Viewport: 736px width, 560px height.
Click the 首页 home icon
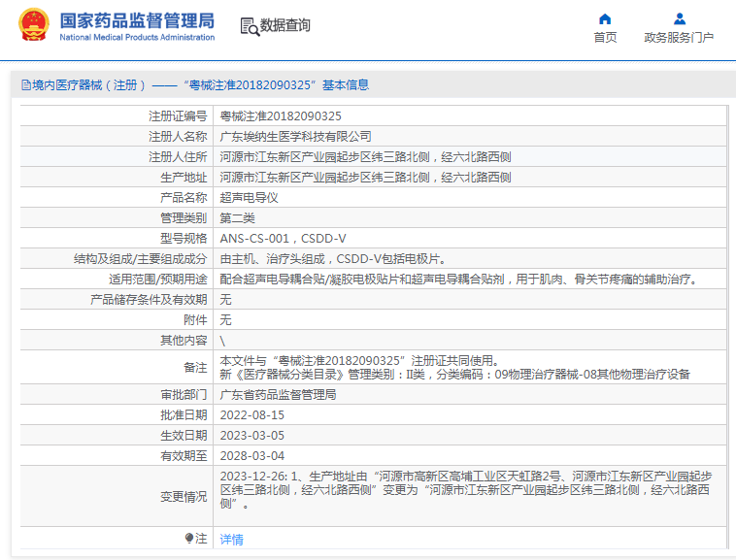pos(605,19)
